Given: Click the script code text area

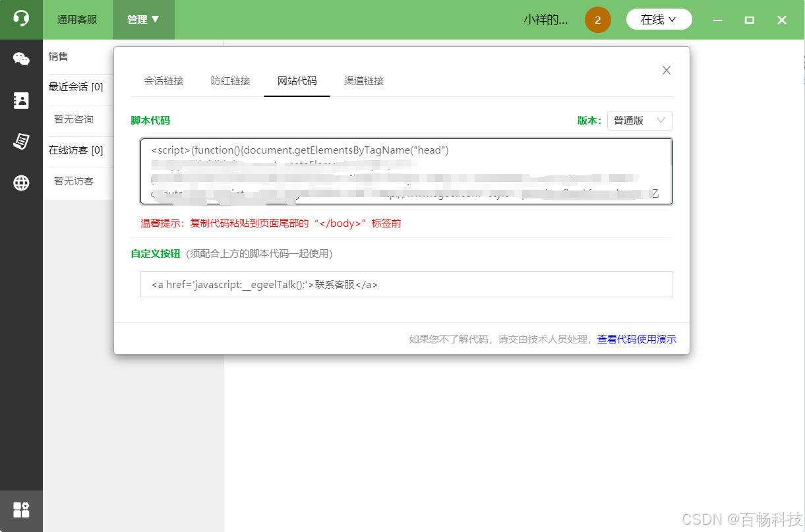Looking at the screenshot, I should [x=407, y=171].
